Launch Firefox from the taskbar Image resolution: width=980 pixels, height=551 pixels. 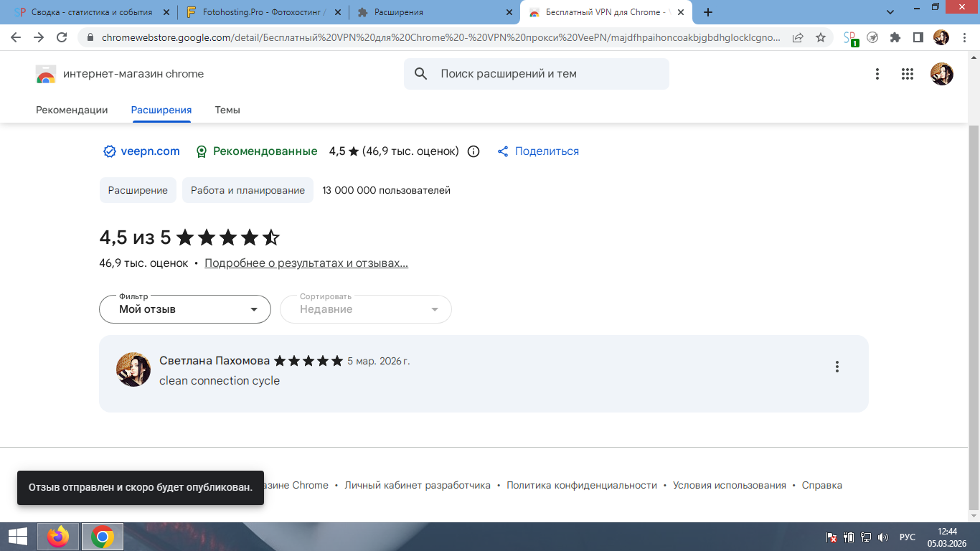point(58,537)
